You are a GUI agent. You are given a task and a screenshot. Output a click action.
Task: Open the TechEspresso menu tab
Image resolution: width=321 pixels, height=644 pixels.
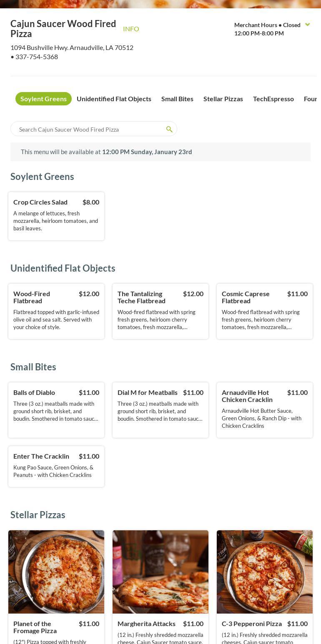click(x=273, y=99)
